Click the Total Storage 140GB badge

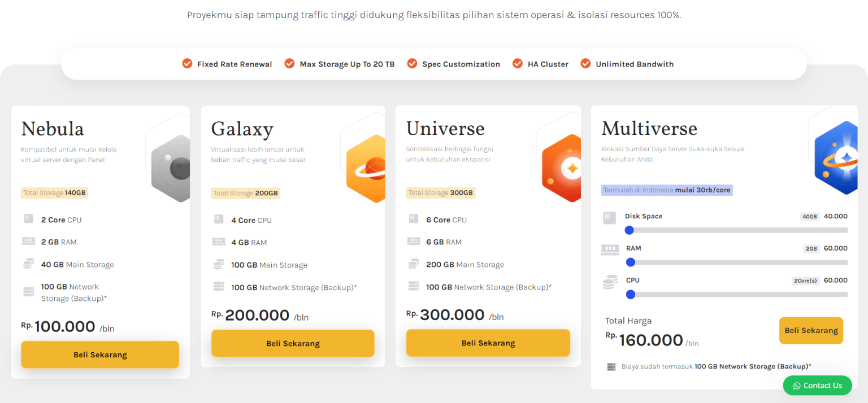coord(54,192)
